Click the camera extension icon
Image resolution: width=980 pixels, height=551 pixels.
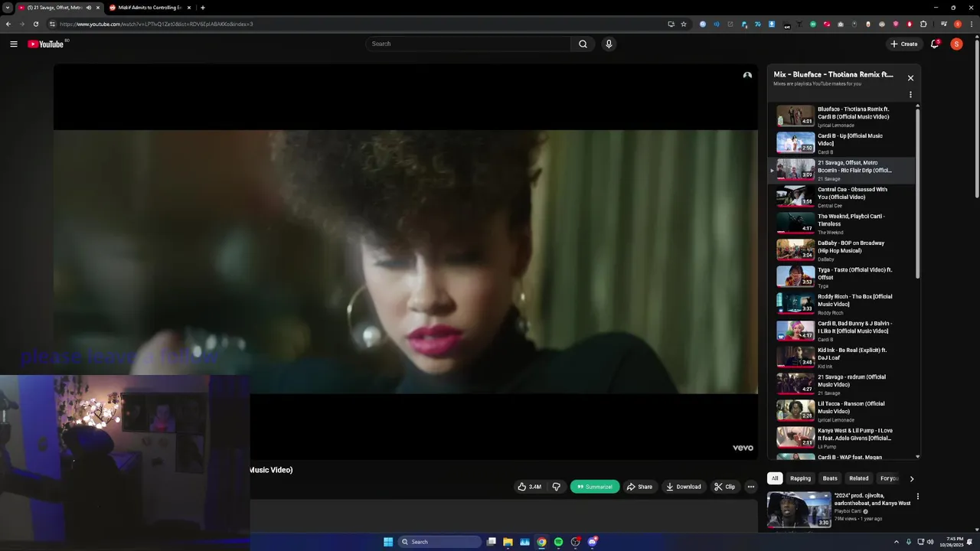pos(841,24)
